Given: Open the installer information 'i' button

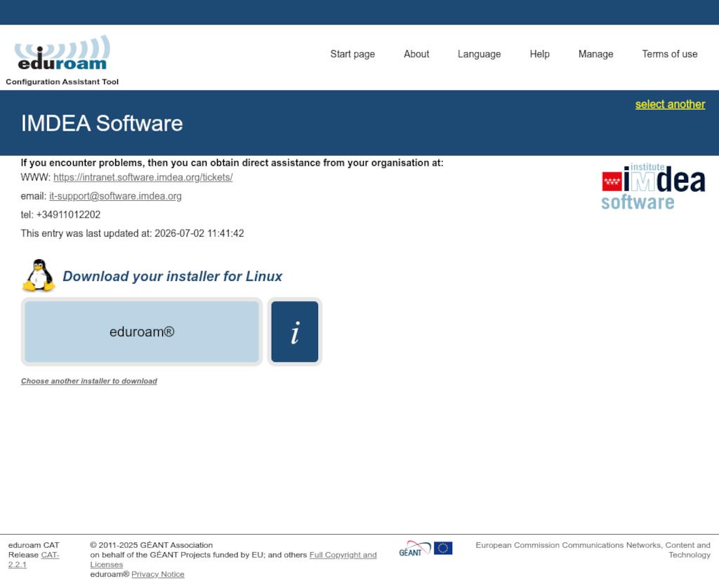Looking at the screenshot, I should (294, 332).
